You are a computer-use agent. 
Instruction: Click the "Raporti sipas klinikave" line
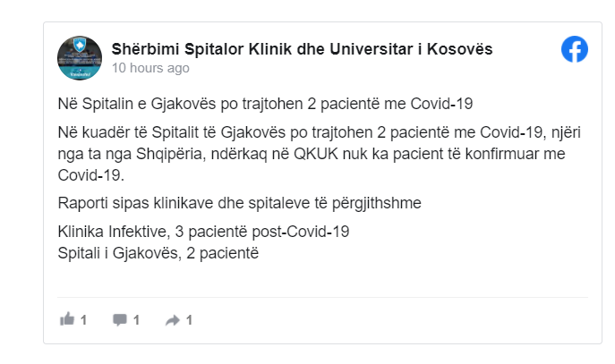click(x=239, y=203)
